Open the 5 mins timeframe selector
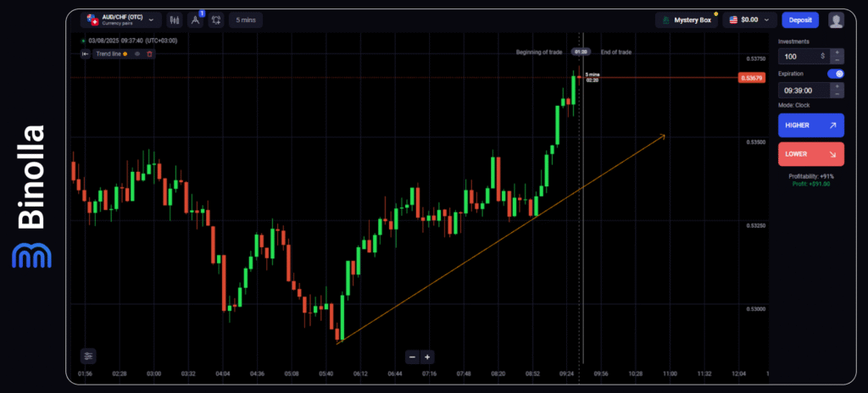 (245, 19)
